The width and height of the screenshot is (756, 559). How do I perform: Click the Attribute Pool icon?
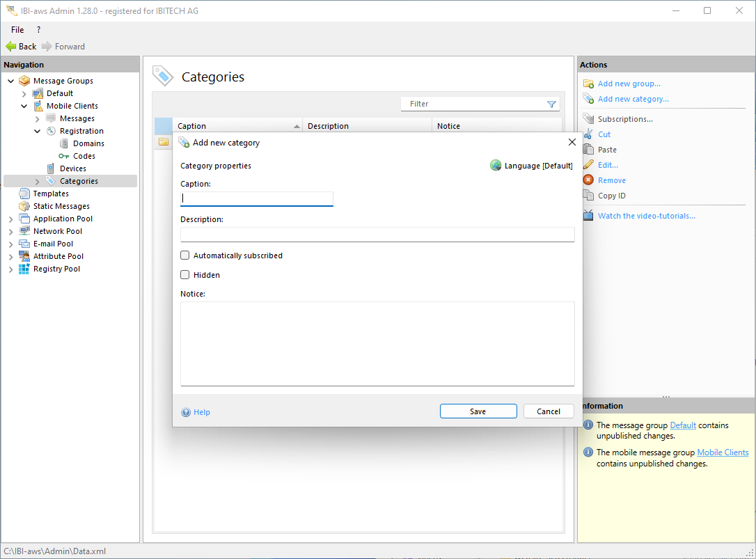24,256
